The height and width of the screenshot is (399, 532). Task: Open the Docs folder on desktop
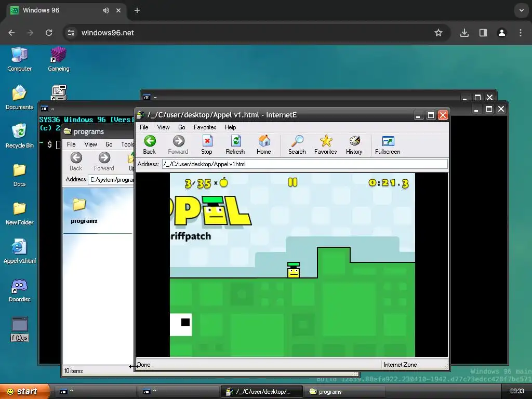[x=19, y=175]
